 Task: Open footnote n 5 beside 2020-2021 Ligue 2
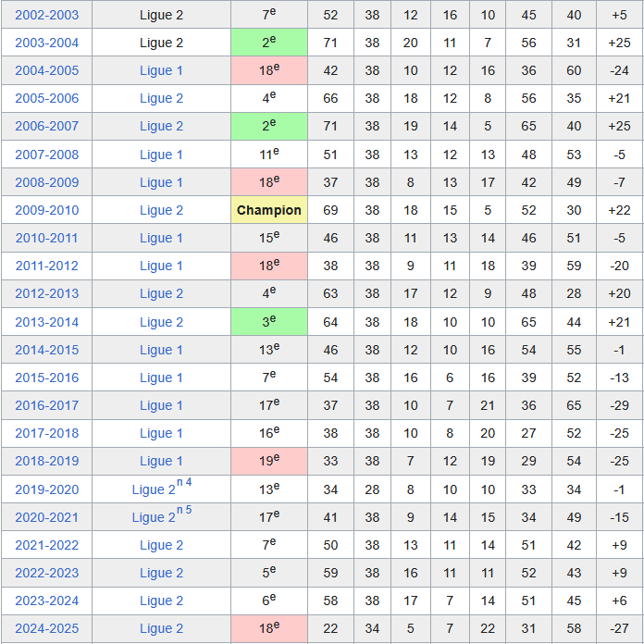click(184, 511)
